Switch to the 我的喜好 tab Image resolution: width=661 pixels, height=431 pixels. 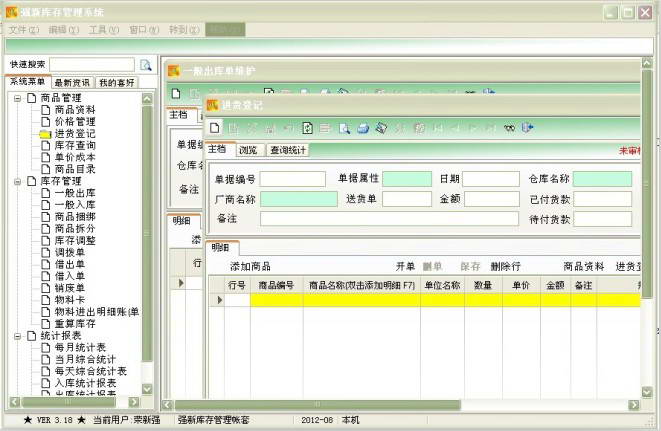tap(117, 83)
